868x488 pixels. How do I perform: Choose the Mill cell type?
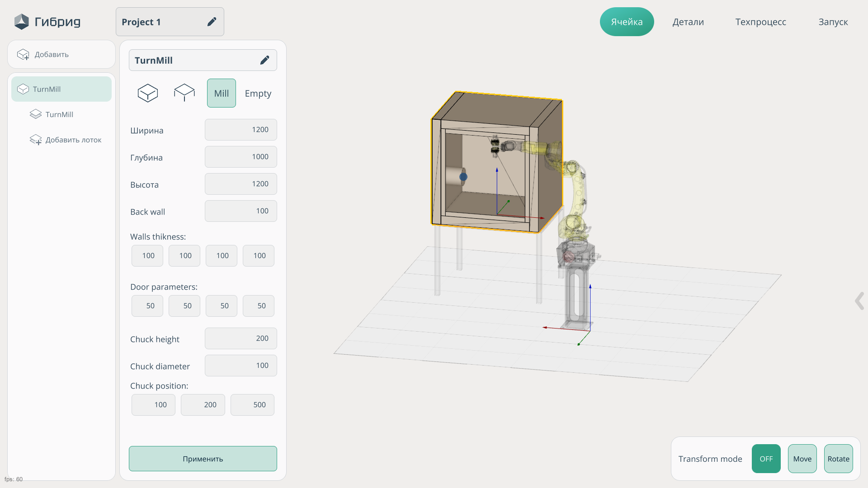222,93
